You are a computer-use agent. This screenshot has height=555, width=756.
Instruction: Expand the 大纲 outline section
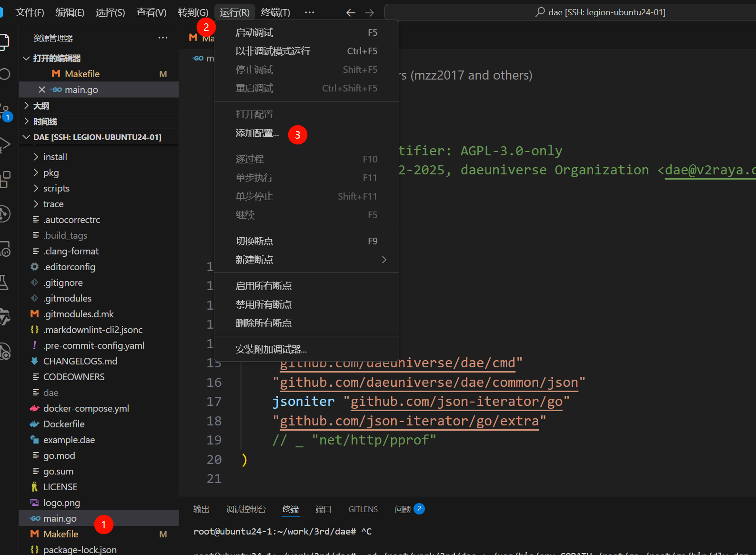41,106
